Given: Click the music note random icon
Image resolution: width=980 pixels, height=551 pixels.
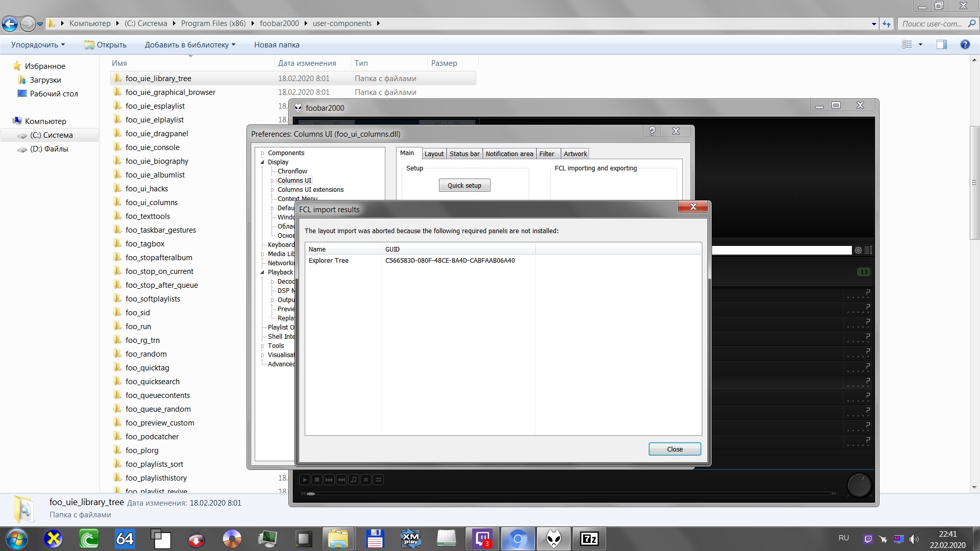Looking at the screenshot, I should click(x=354, y=480).
